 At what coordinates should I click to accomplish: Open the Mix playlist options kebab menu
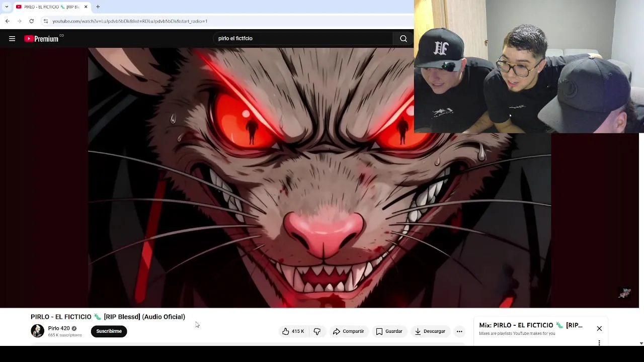point(599,343)
